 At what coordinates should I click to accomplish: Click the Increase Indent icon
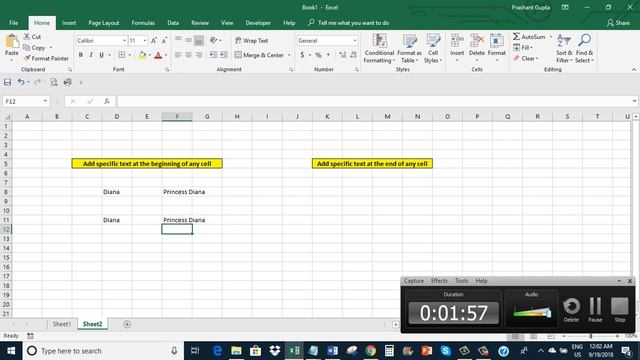[x=224, y=55]
